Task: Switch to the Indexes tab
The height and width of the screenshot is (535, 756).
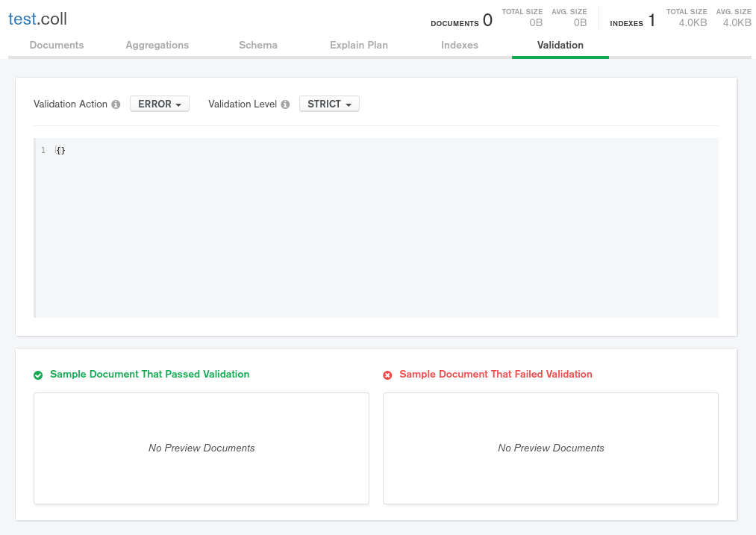Action: point(460,45)
